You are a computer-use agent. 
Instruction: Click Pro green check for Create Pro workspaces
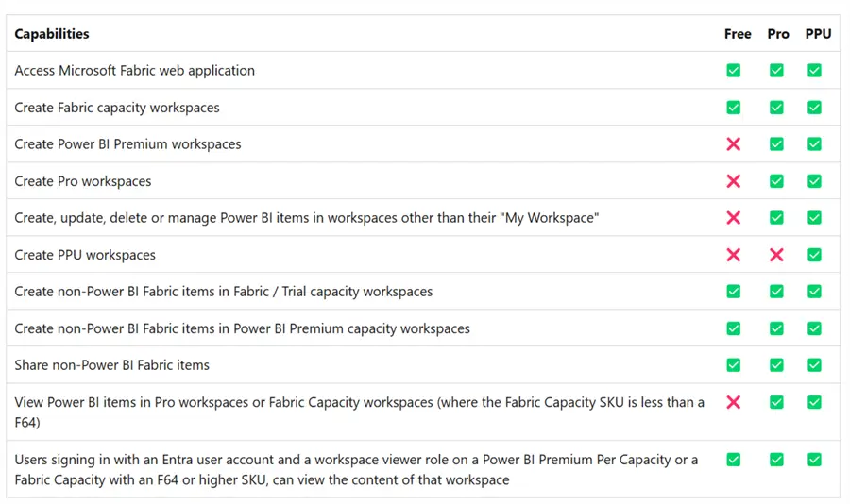(776, 181)
